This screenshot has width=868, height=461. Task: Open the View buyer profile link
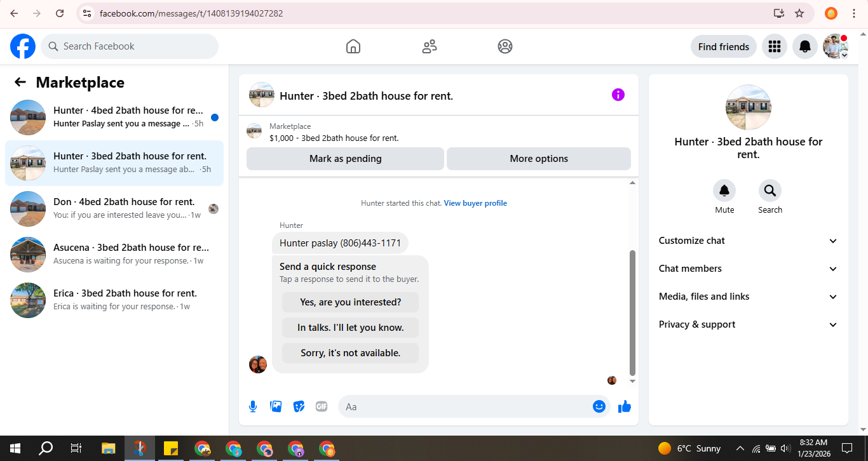[x=475, y=203]
